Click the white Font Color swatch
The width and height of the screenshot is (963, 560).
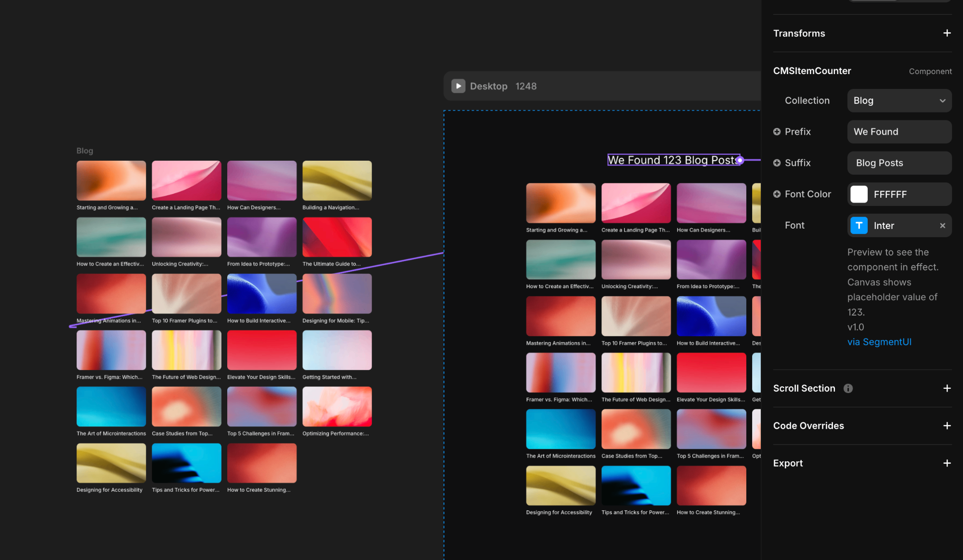point(859,194)
